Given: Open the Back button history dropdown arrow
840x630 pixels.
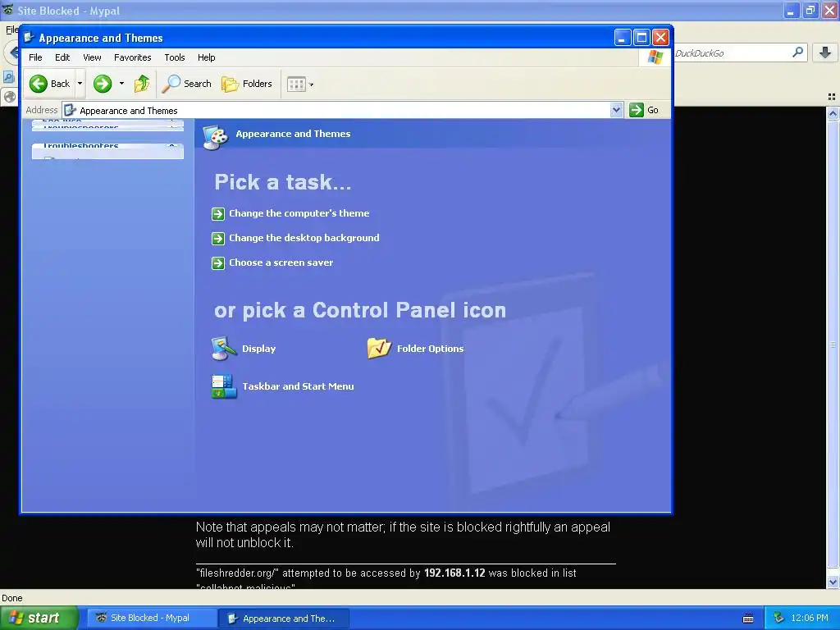Looking at the screenshot, I should point(80,84).
